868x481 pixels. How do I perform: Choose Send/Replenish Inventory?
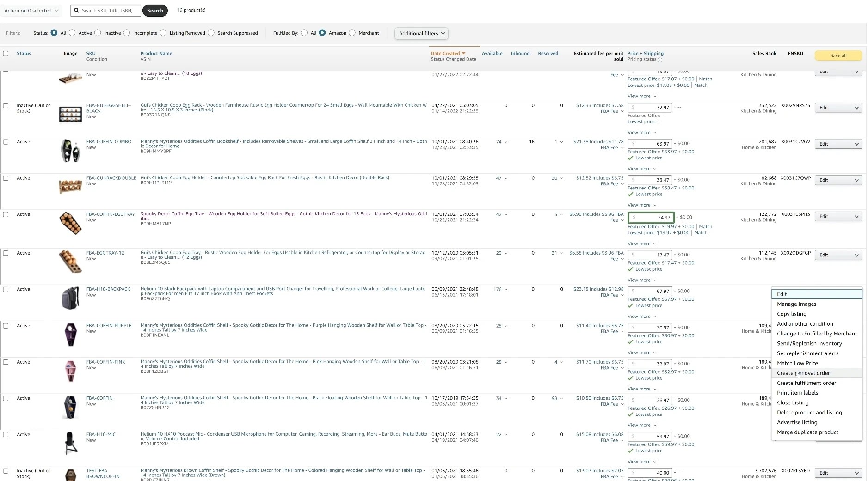(817, 343)
